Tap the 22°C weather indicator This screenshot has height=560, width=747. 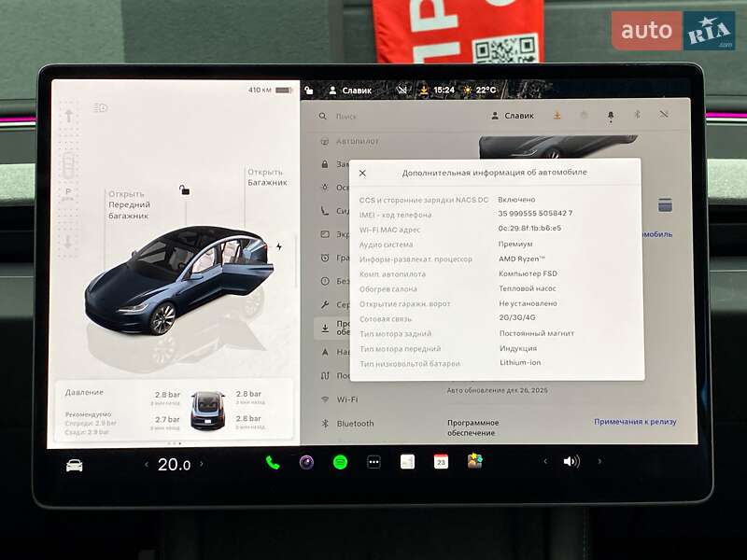click(x=480, y=90)
